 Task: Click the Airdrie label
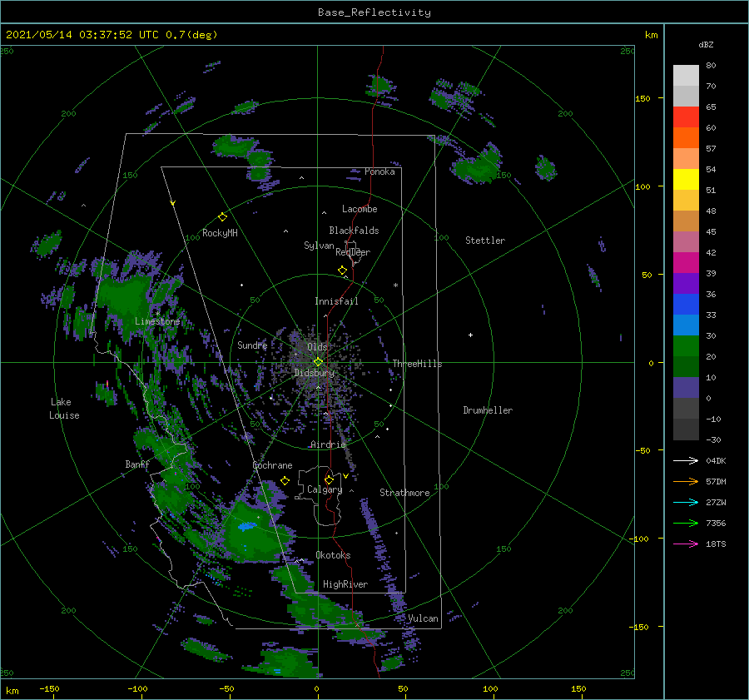pos(328,444)
